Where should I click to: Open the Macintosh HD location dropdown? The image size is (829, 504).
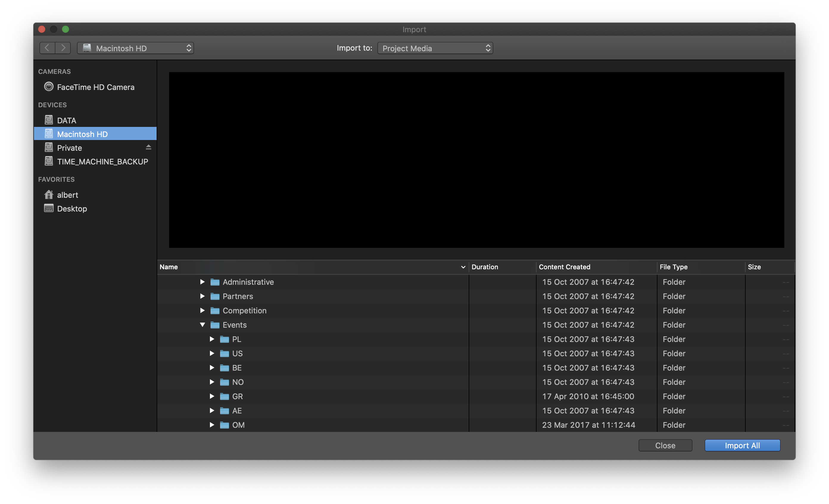click(x=135, y=48)
